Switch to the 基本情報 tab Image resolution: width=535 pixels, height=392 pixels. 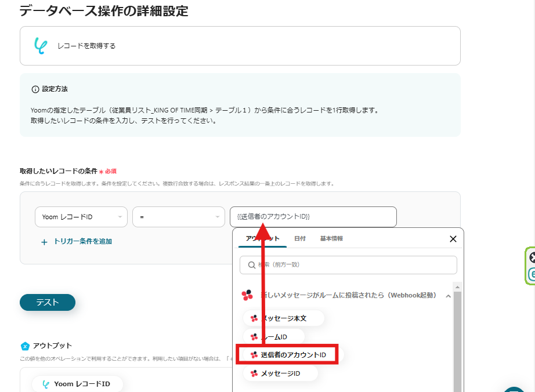point(331,238)
